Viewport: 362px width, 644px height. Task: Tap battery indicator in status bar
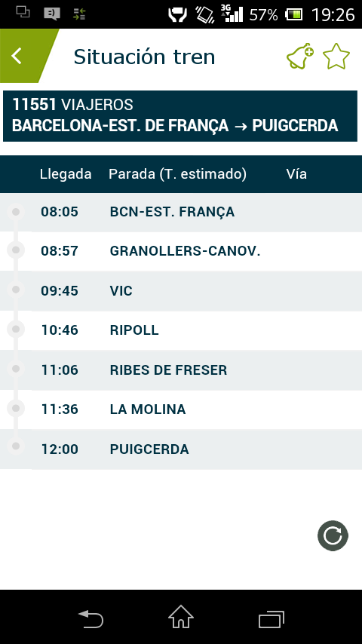pos(294,16)
